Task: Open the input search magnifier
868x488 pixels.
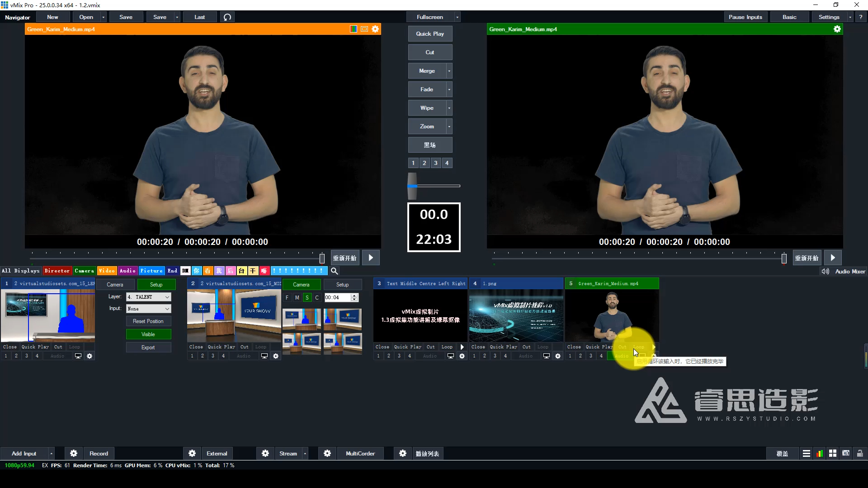Action: point(334,271)
